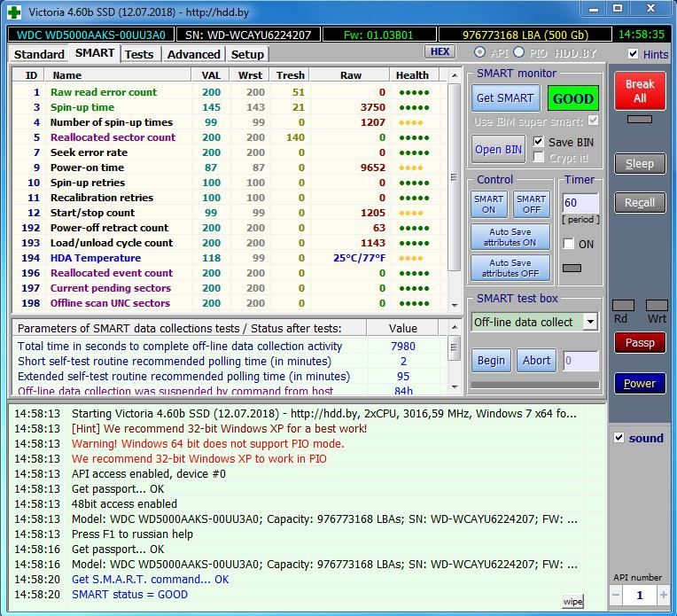Screen dimensions: 677x616
Task: Open the Setup tab
Action: tap(247, 54)
